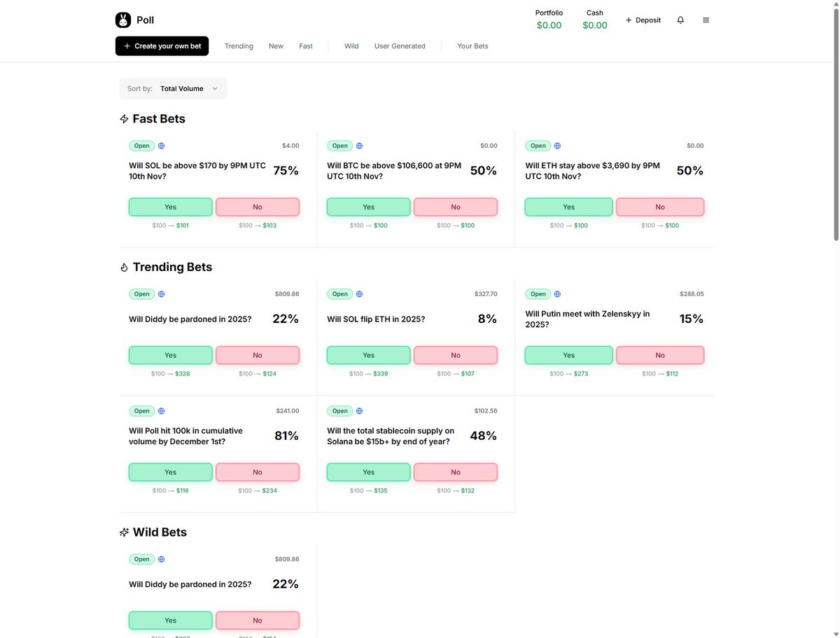Open the SOL flip ETH bet title
This screenshot has height=638, width=840.
376,319
